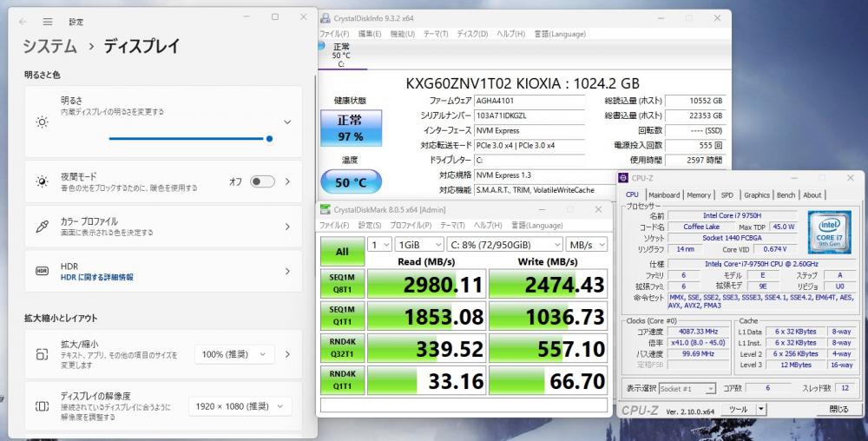
Task: Open the プロファイル(P) menu in CrystalDiskMark
Action: [411, 225]
